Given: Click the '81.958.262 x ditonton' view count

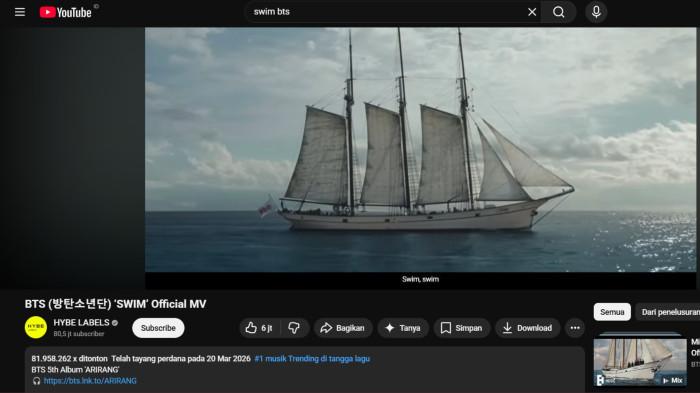Looking at the screenshot, I should click(x=69, y=359).
